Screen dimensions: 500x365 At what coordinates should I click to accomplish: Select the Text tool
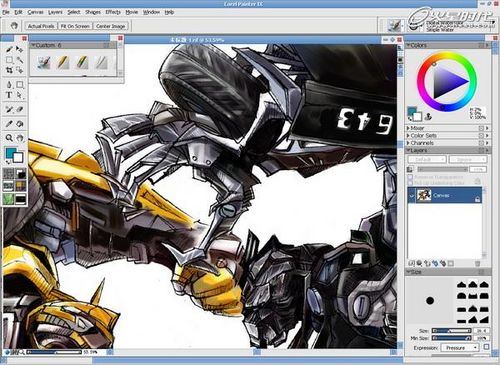(9, 95)
